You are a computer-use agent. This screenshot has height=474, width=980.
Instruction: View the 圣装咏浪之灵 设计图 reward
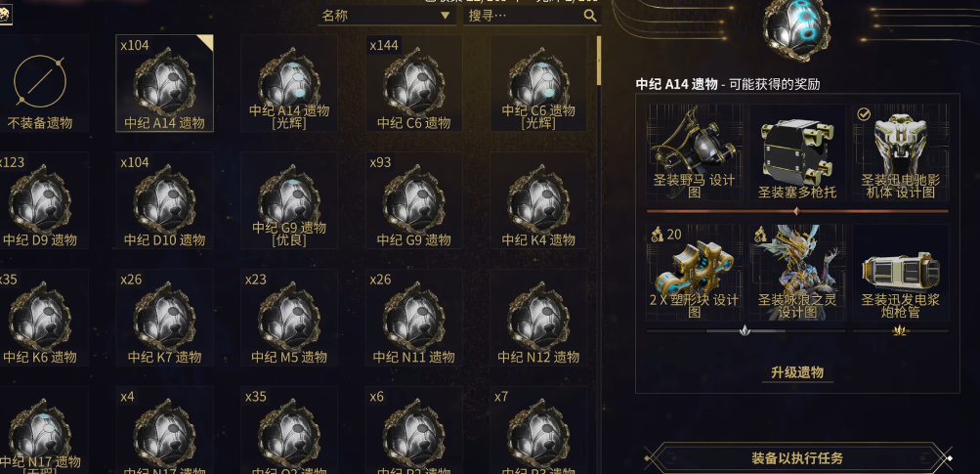[797, 273]
